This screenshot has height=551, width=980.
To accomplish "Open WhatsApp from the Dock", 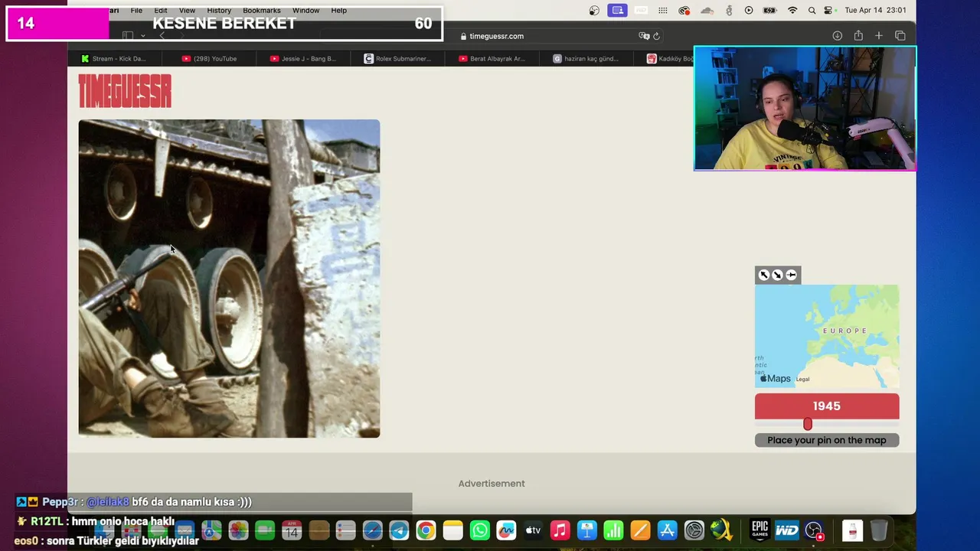I will (x=479, y=530).
